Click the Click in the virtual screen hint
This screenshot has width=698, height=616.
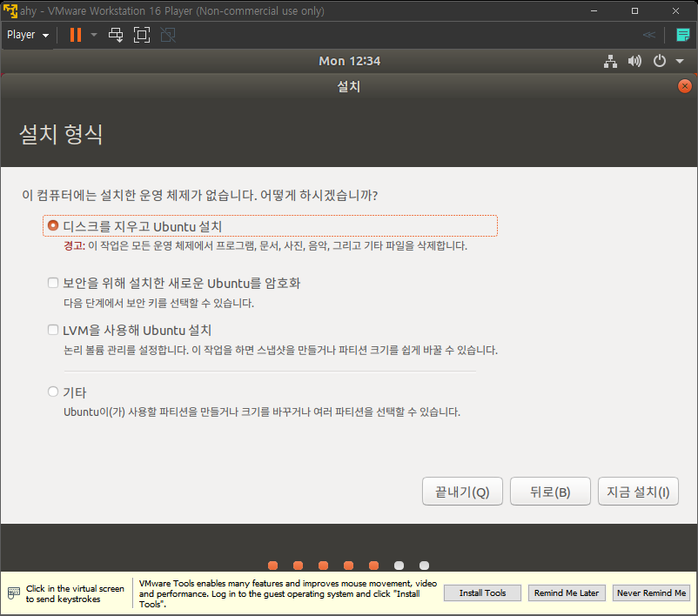click(75, 593)
